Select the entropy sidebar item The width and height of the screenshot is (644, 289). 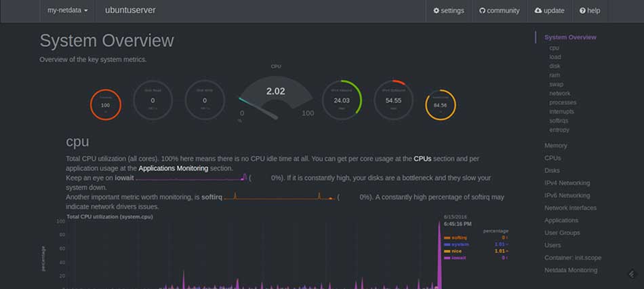[559, 130]
